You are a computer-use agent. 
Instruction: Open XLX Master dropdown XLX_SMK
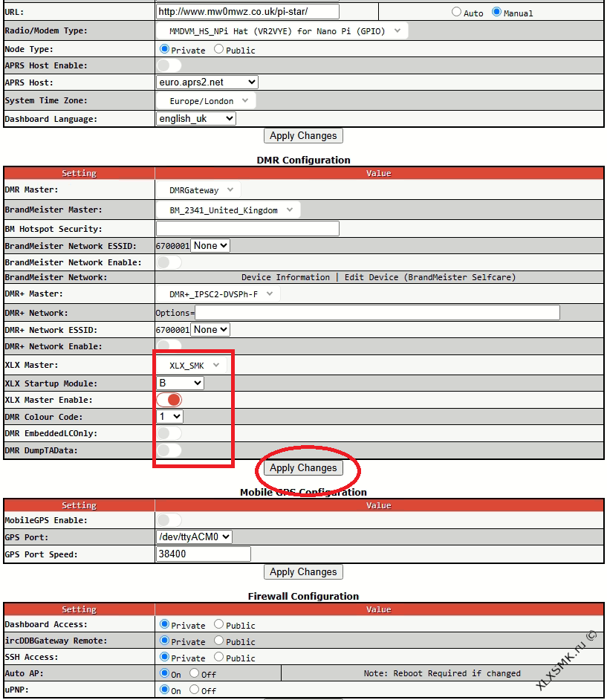coord(192,365)
